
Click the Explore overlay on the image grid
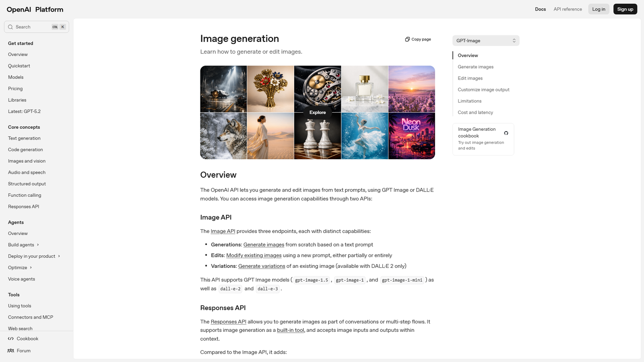[x=318, y=113]
